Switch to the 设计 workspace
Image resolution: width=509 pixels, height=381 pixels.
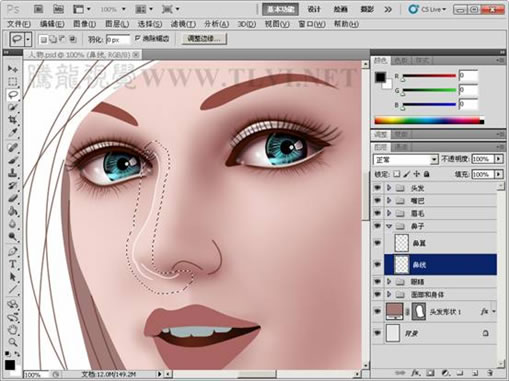point(314,9)
